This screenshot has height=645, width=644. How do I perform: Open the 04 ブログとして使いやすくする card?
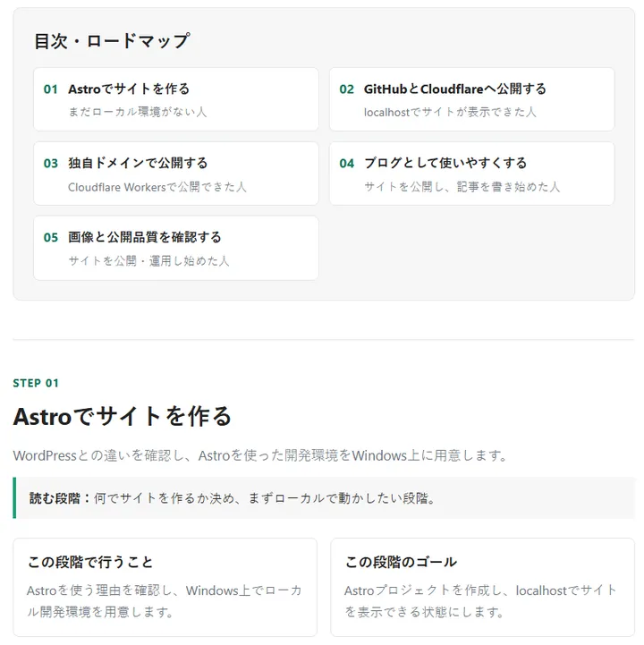coord(471,174)
